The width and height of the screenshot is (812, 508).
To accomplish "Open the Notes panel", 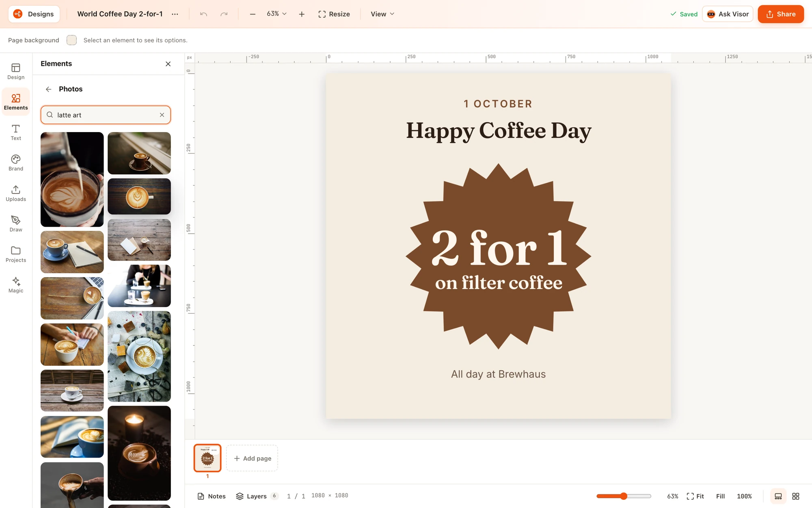I will click(212, 496).
